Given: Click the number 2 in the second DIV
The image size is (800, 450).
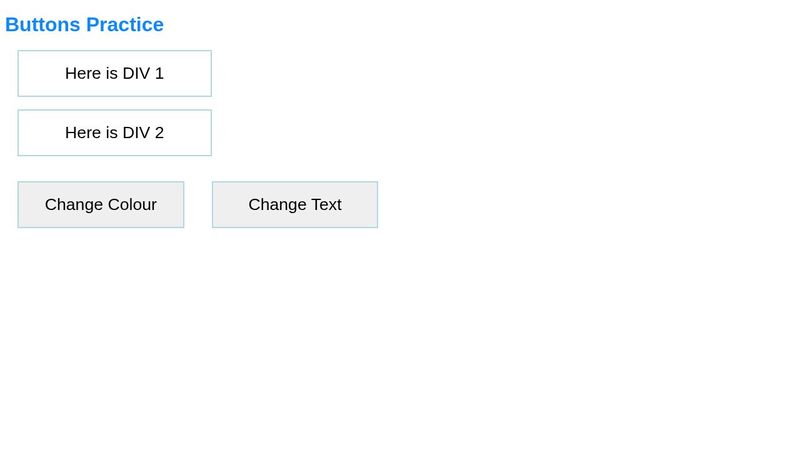Looking at the screenshot, I should (159, 133).
